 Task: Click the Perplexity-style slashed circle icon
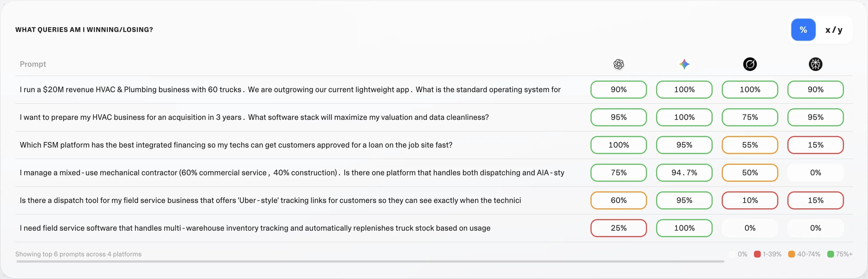click(750, 64)
